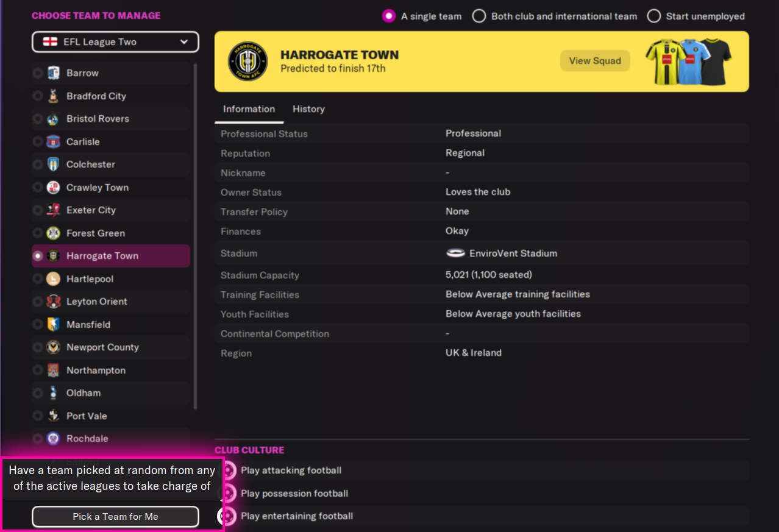
Task: Click the Mansfield club badge
Action: (x=54, y=324)
